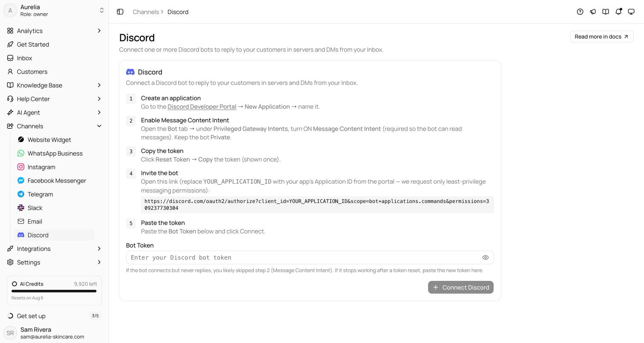Click the Facebook Messenger icon
Viewport: 644px width, 343px height.
(x=21, y=180)
